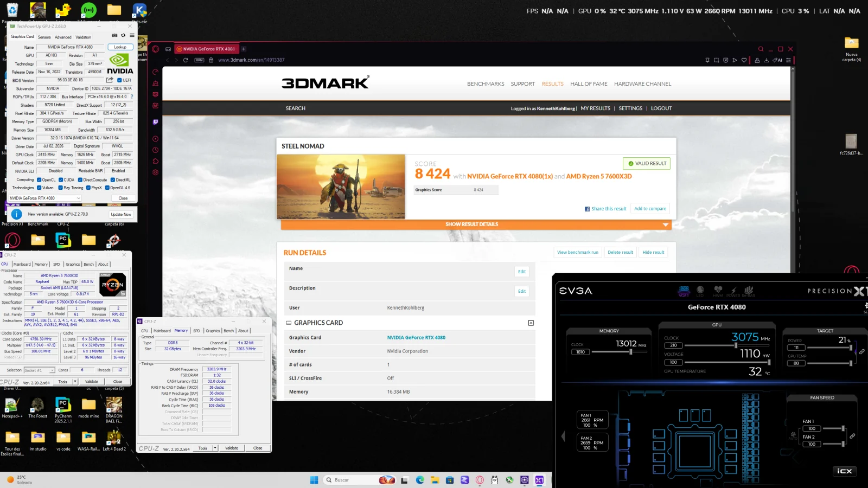This screenshot has height=488, width=868.
Task: Click the Facebook Share this result icon
Action: pos(587,209)
